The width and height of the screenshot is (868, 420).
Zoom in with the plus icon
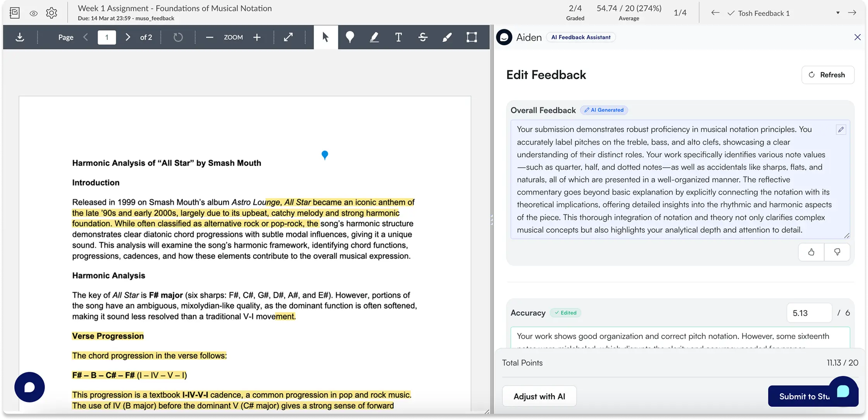click(257, 37)
